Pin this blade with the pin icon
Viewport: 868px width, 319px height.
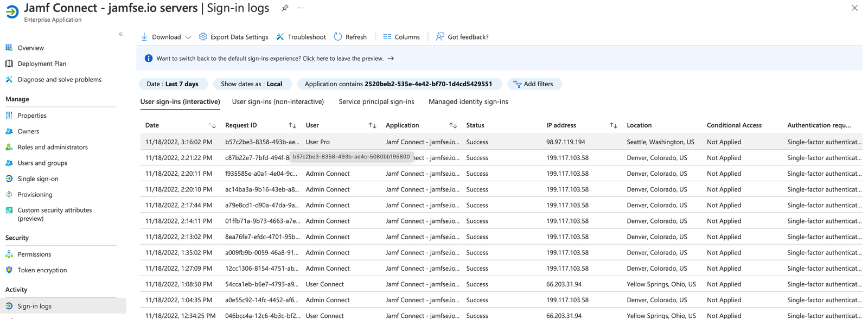coord(285,8)
